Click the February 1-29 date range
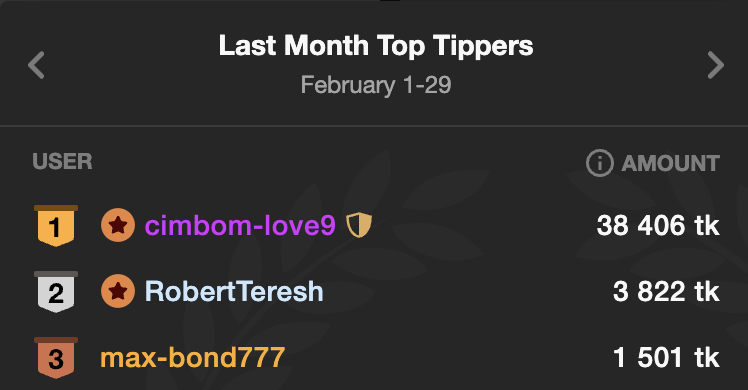Screen dimensions: 748x390 [x=376, y=85]
